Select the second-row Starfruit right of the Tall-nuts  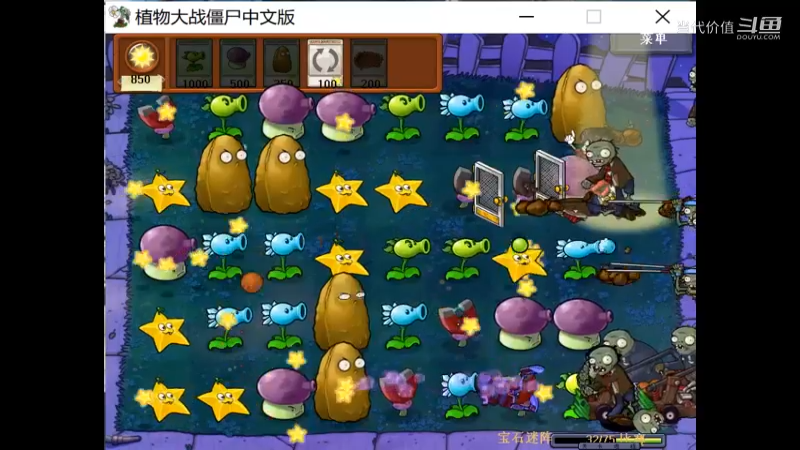(x=342, y=192)
